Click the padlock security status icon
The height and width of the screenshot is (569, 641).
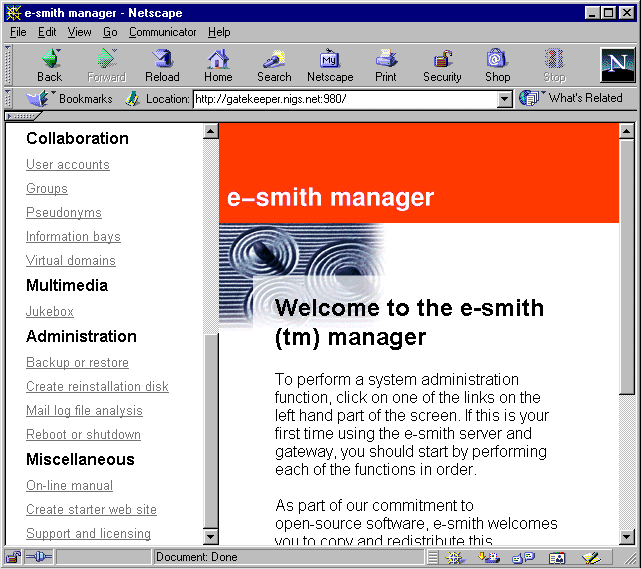coord(13,557)
